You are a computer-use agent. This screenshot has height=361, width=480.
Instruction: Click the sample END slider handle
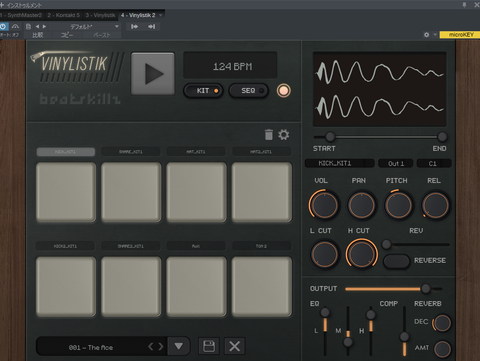click(442, 136)
